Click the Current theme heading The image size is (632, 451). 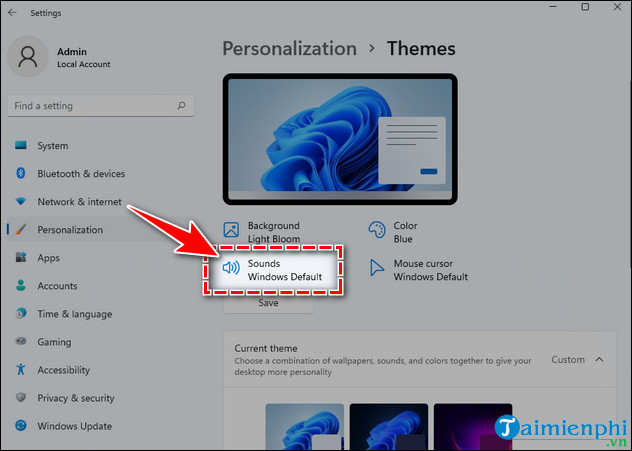click(x=266, y=348)
